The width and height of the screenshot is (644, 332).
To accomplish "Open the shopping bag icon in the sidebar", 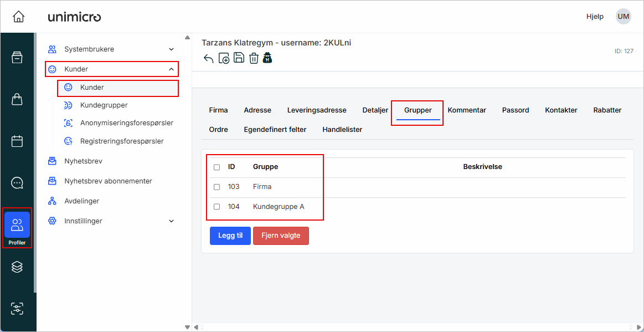I will [x=17, y=99].
